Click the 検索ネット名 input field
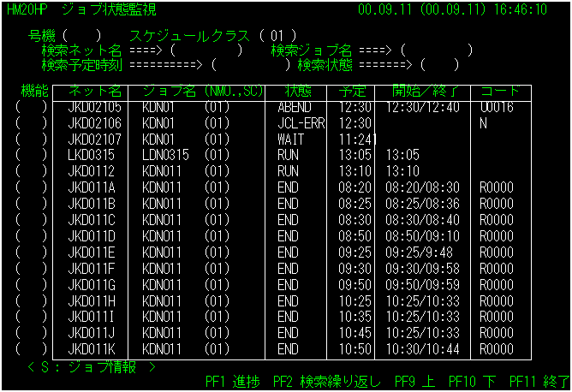This screenshot has height=392, width=572. (208, 50)
